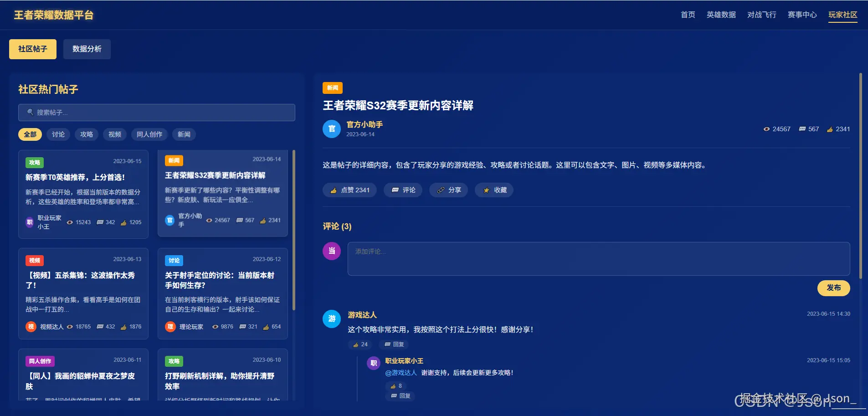Open the 【视频】五杀集锦 post
Viewport: 868px width, 416px height.
(x=83, y=294)
